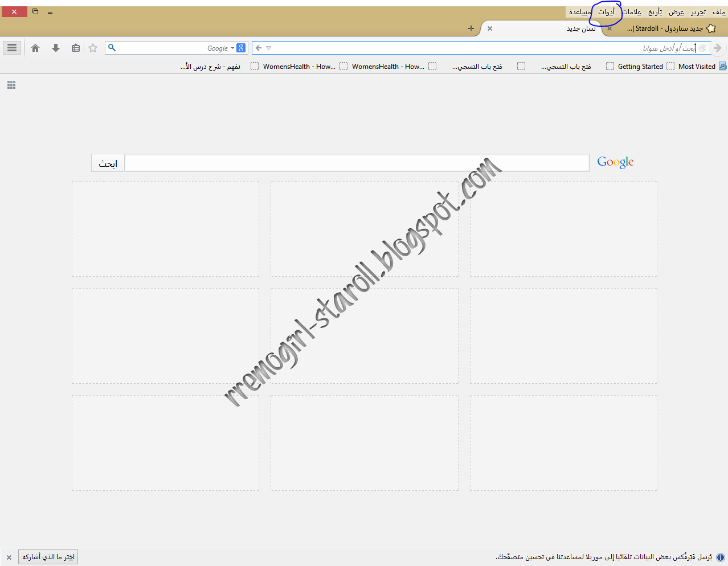Viewport: 728px width, 566px height.
Task: Bookmark this page with the star icon
Action: (93, 48)
